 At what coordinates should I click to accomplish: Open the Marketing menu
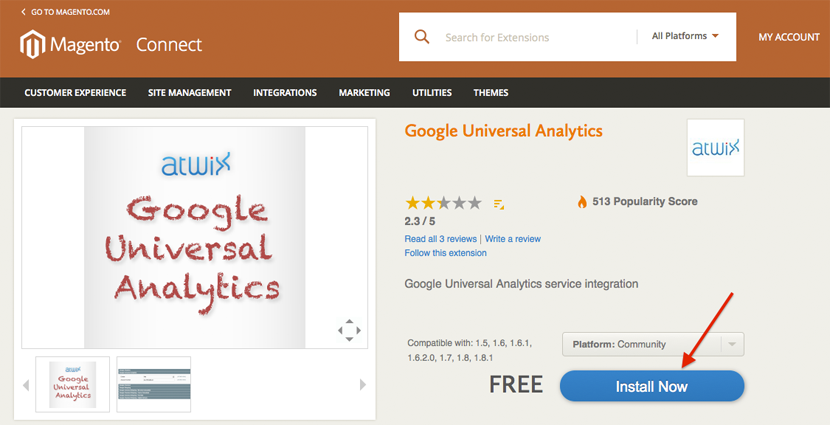tap(364, 93)
